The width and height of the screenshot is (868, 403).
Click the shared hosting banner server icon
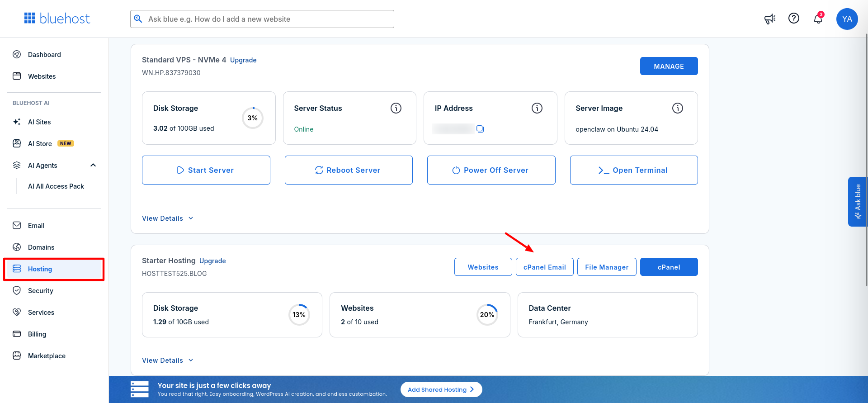click(140, 389)
